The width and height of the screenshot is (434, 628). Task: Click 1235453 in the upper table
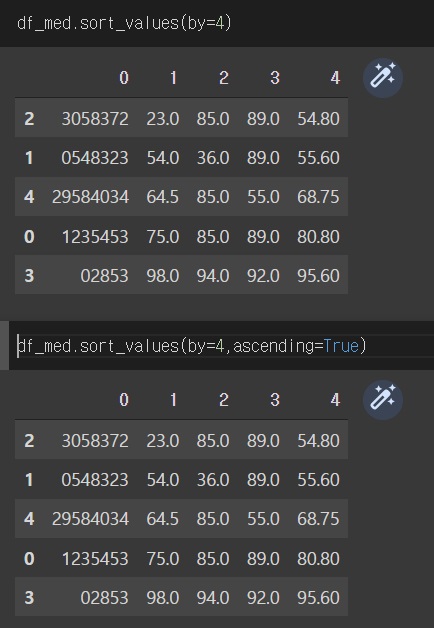click(x=95, y=236)
